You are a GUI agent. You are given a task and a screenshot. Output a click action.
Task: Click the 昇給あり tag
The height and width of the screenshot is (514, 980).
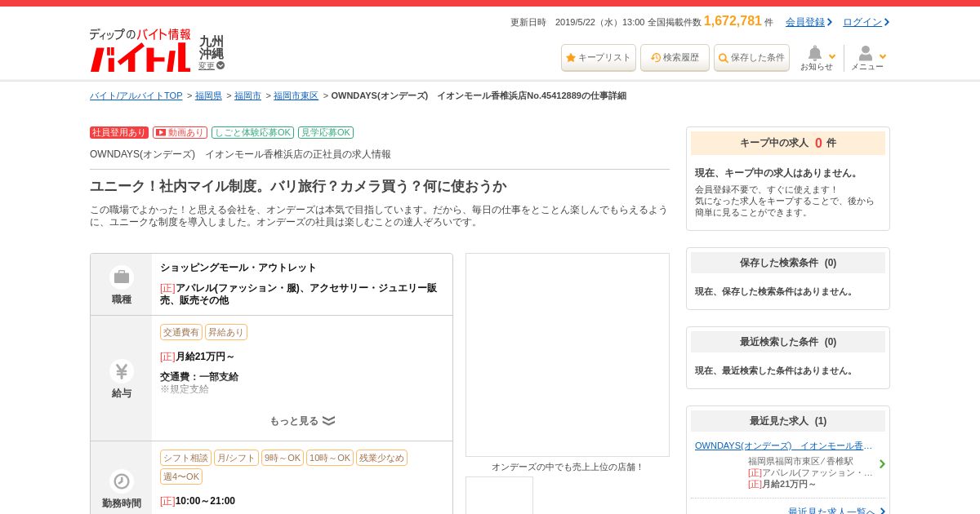(x=226, y=332)
